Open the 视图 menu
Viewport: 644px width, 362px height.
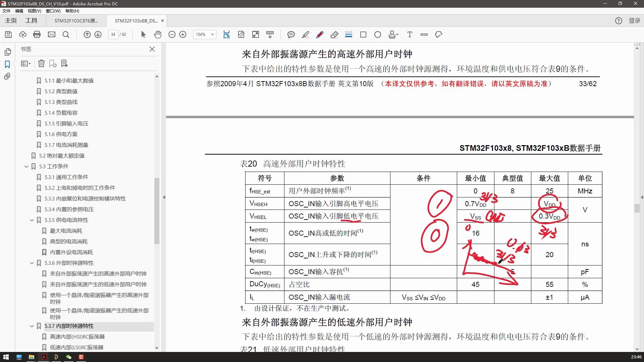point(34,11)
